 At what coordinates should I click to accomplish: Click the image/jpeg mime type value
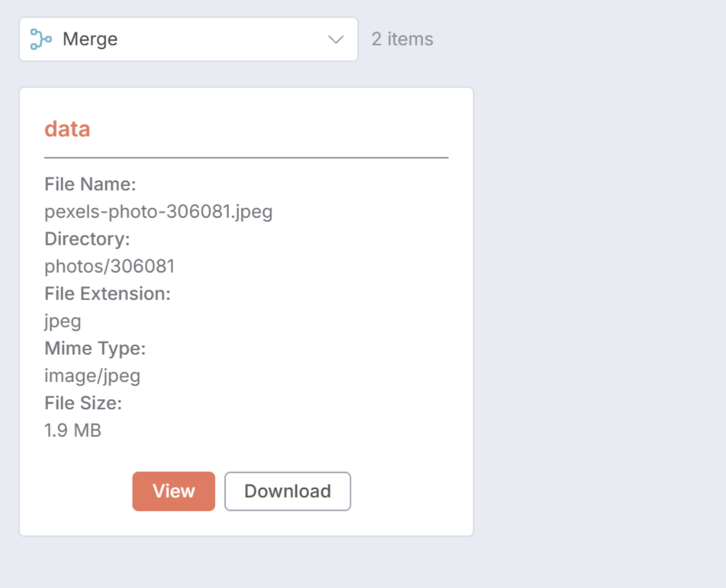pos(92,376)
